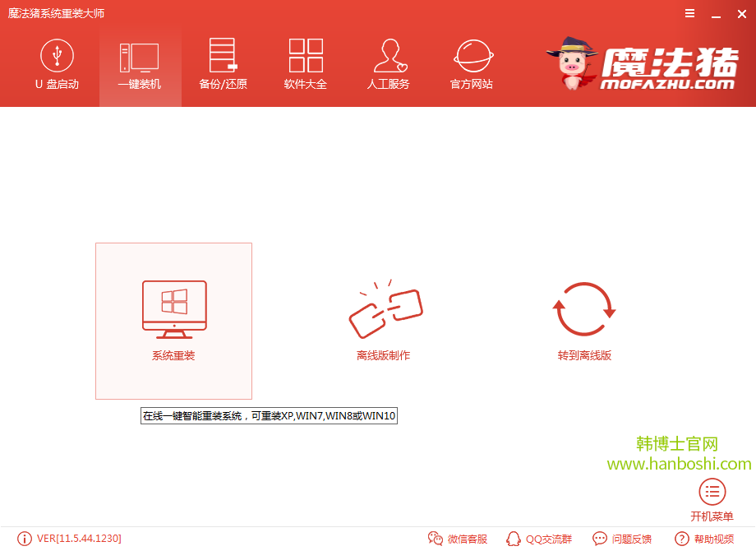The width and height of the screenshot is (756, 551).
Task: Open 人工服务 support section
Action: (x=388, y=66)
